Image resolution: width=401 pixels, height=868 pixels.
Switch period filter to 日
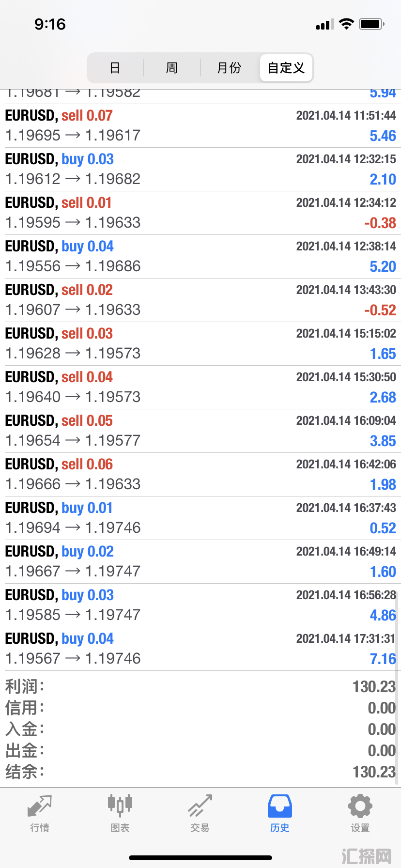pos(115,68)
